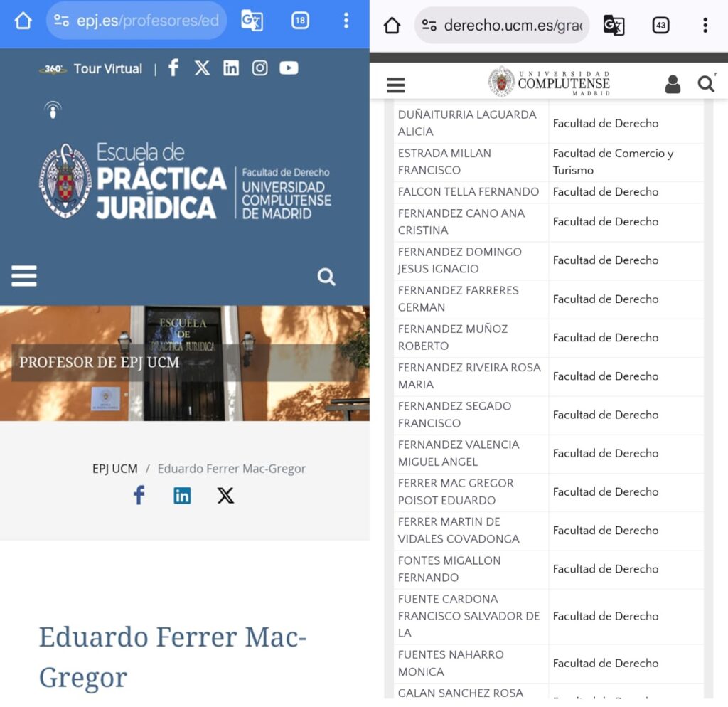The height and width of the screenshot is (707, 728).
Task: Open the tab switcher showing 18 tabs
Action: (300, 21)
